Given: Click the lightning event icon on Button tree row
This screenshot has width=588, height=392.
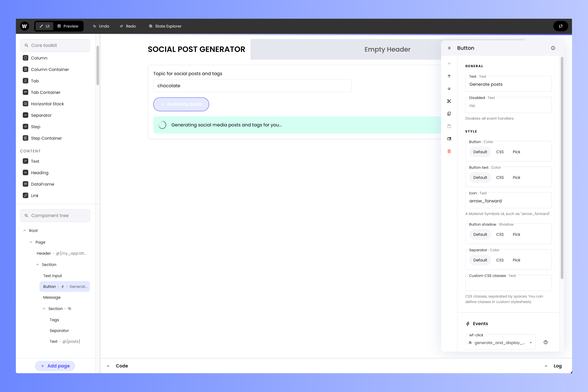Looking at the screenshot, I should [x=63, y=287].
